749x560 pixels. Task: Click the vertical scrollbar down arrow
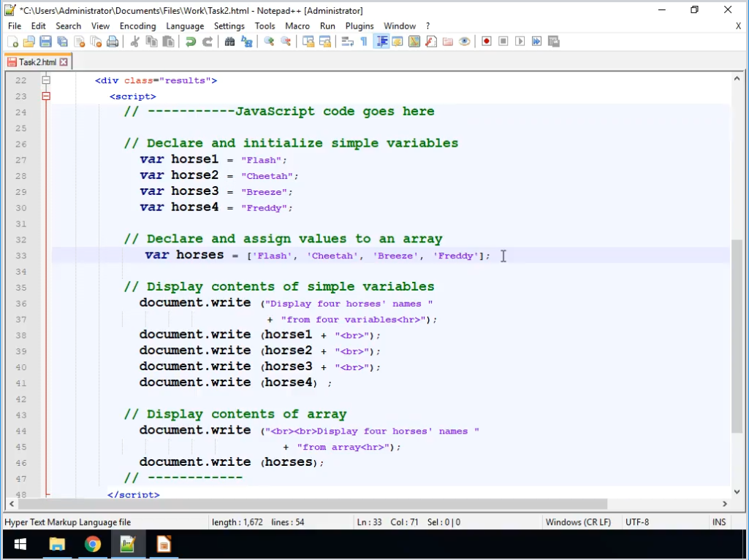[736, 490]
